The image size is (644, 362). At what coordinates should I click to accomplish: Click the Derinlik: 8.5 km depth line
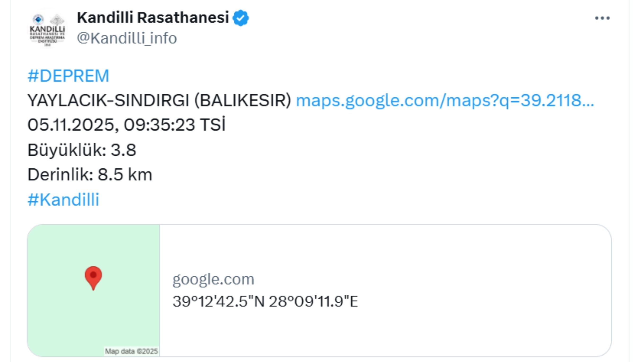pos(90,175)
